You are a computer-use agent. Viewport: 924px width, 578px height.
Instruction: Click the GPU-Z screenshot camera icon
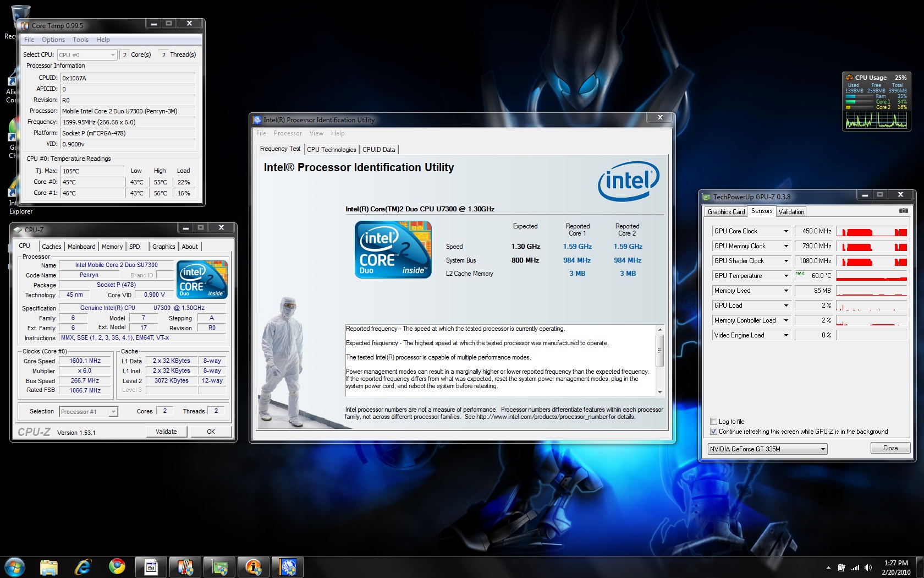click(x=903, y=211)
